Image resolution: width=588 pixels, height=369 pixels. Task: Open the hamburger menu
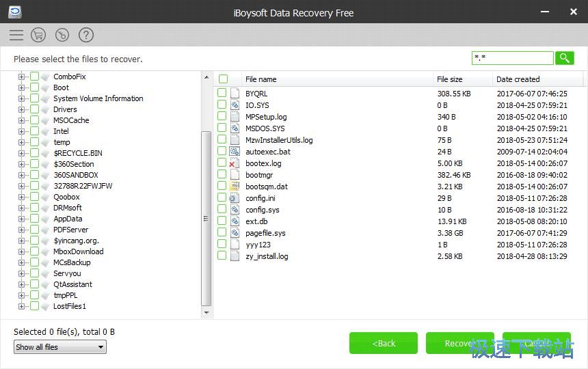[16, 35]
